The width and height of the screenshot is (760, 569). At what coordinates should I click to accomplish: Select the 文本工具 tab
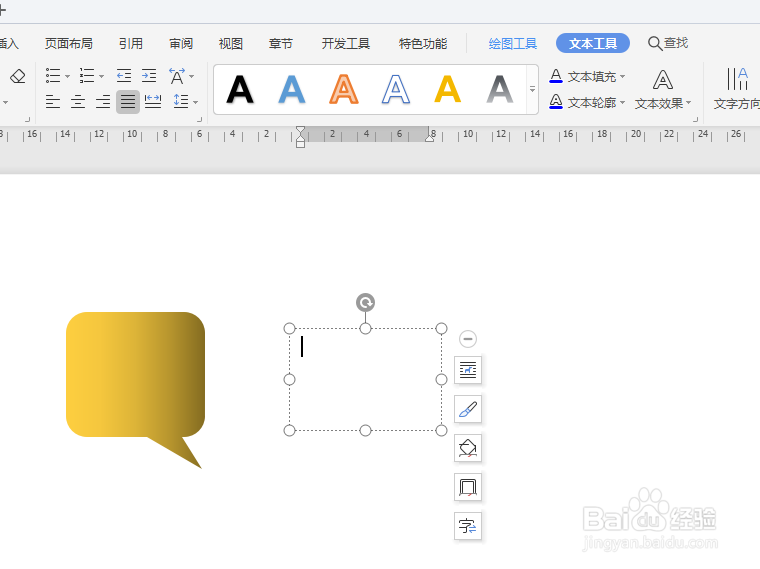593,43
